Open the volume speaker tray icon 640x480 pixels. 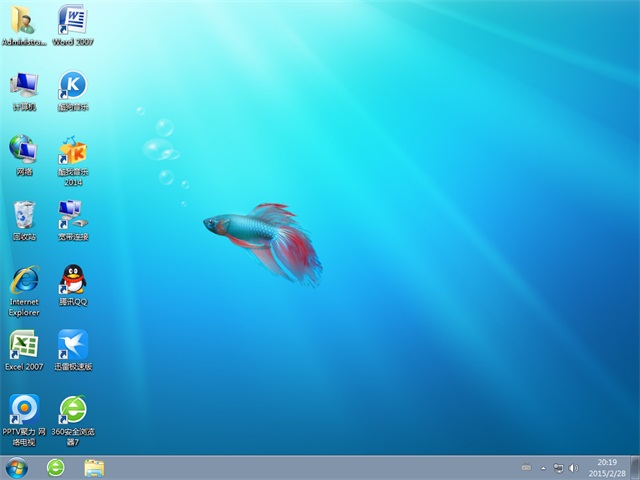573,467
